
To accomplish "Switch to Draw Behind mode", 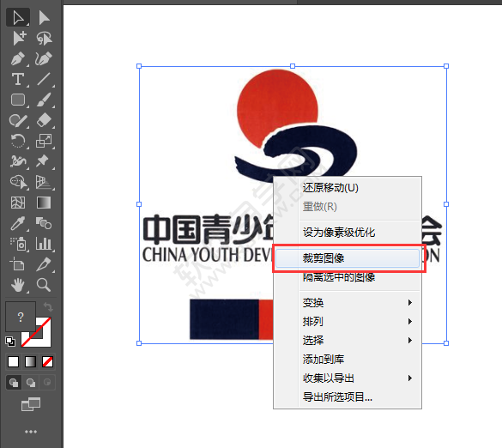I will 31,383.
